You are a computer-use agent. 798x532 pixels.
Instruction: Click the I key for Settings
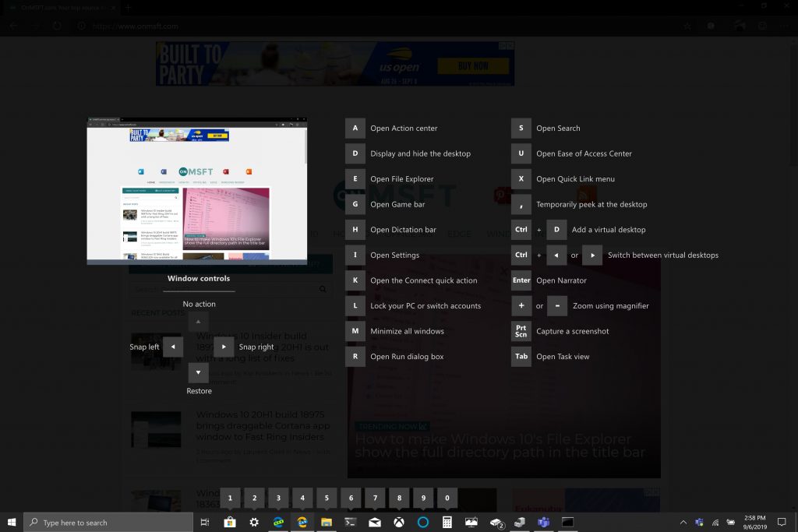[355, 255]
